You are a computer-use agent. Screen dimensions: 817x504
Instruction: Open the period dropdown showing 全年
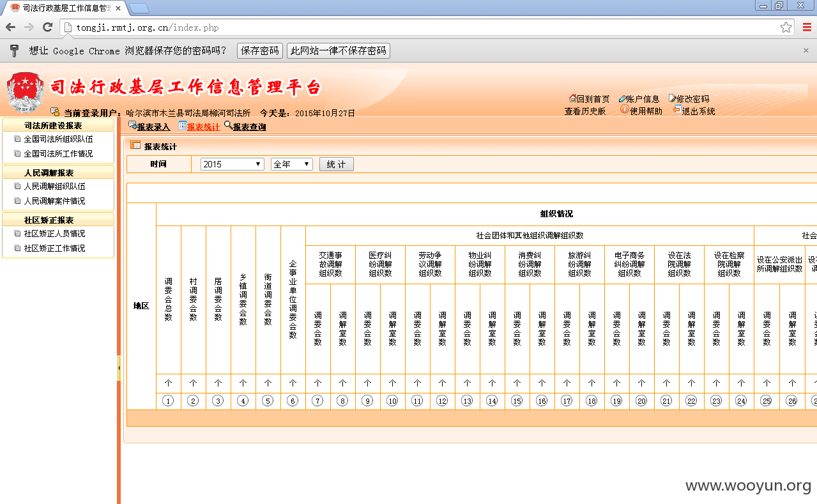tap(292, 164)
